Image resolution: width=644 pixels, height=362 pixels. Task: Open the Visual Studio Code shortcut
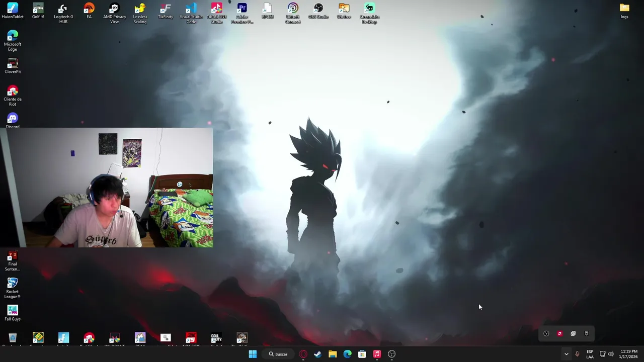191,14
